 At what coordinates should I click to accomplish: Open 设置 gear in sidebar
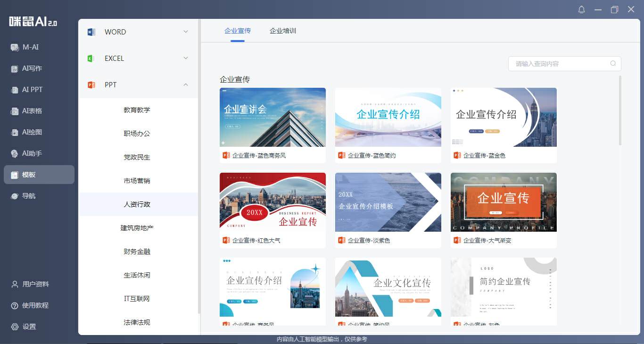point(15,327)
